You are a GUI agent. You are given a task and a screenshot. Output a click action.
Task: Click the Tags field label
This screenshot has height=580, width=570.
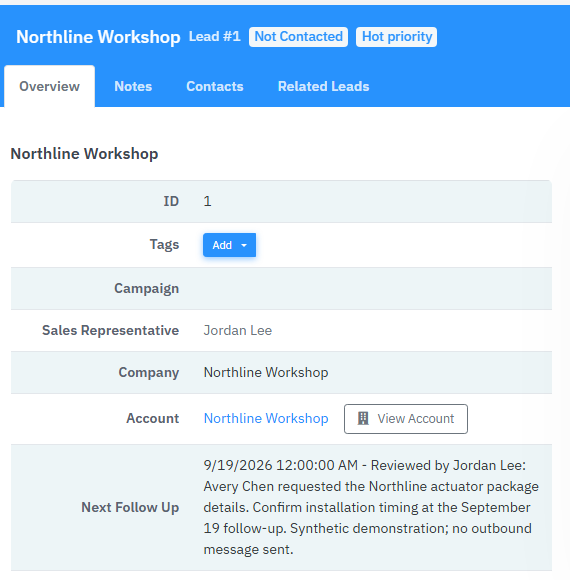click(x=164, y=245)
